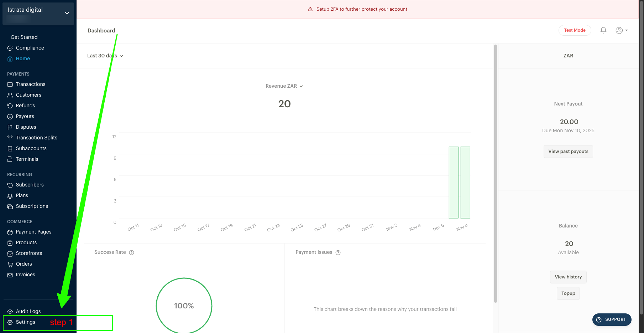Screen dimensions: 644x333
Task: Click the Refunds icon in sidebar
Action: (10, 106)
